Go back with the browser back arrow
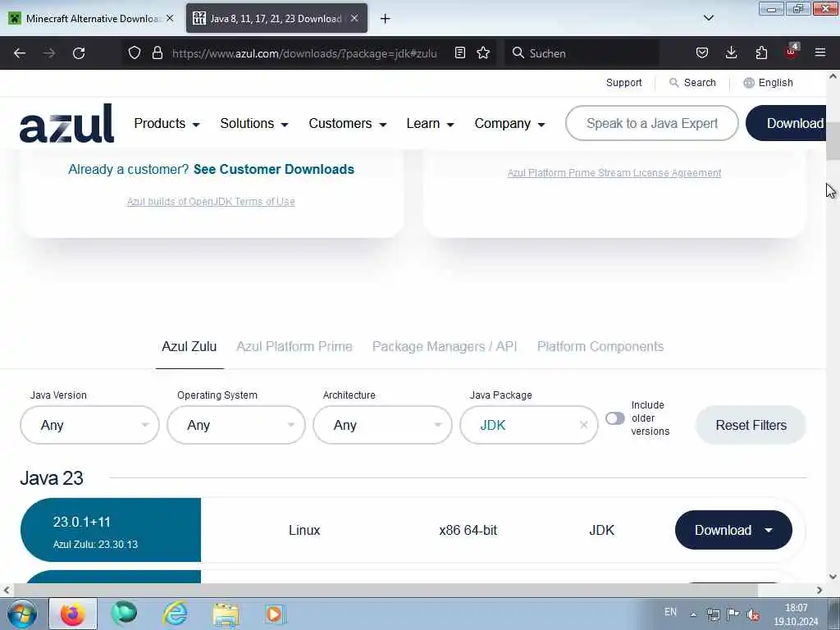This screenshot has height=630, width=840. [20, 53]
